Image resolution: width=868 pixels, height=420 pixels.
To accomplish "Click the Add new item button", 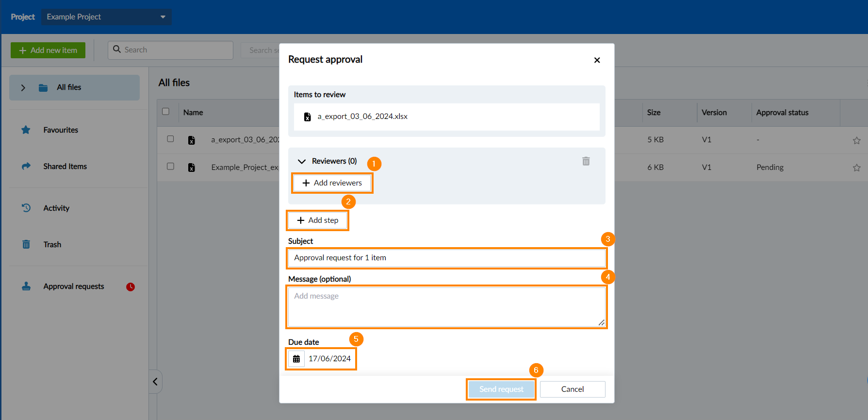I will (x=48, y=50).
